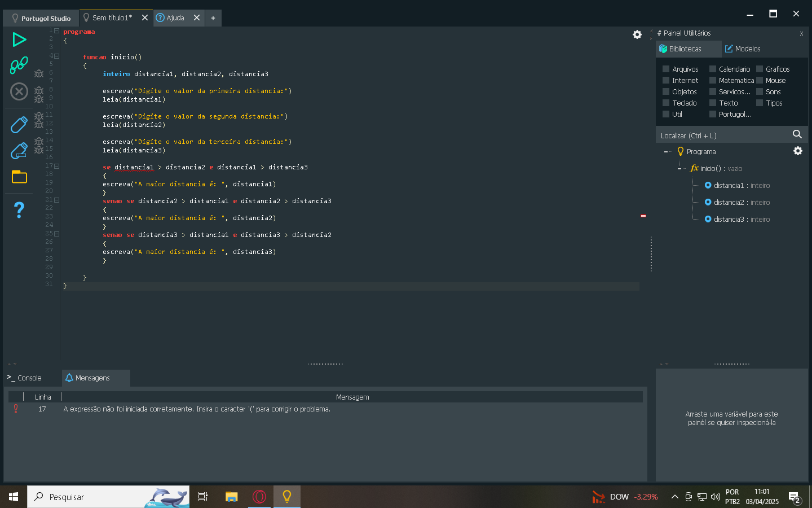Enable the Portugol library checkbox
812x508 pixels.
713,114
